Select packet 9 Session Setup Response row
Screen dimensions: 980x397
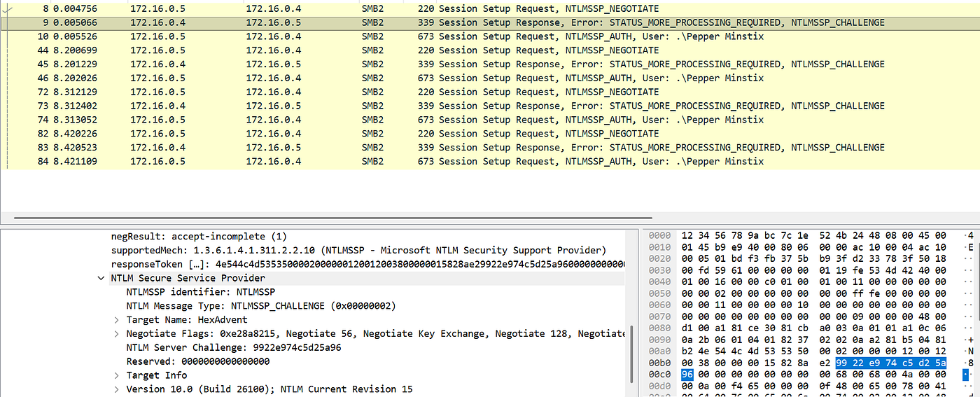[490, 22]
